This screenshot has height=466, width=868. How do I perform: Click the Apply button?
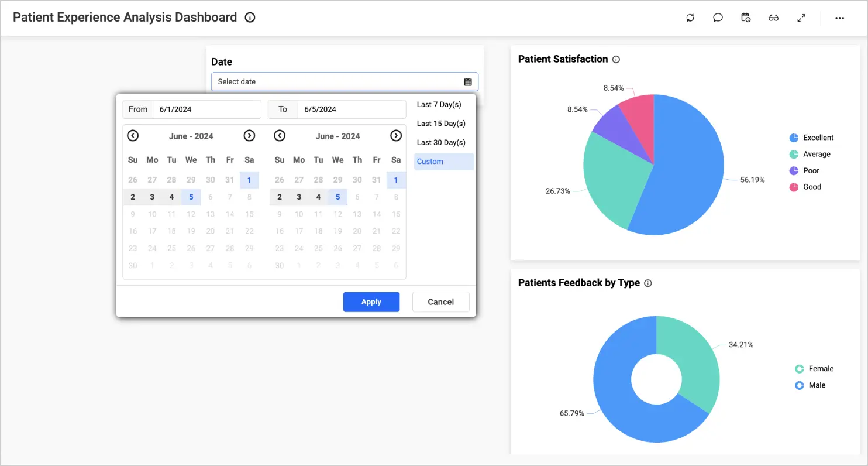coord(371,302)
